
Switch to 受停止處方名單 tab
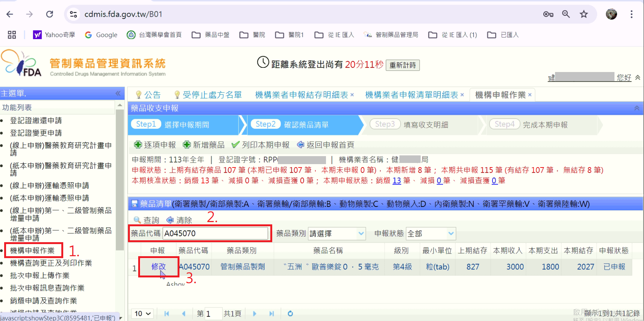point(212,95)
